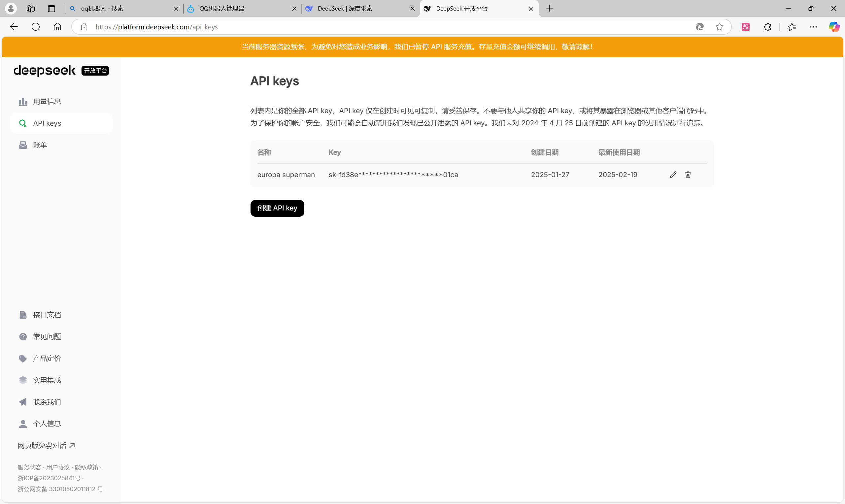View site information lock icon
The height and width of the screenshot is (504, 845).
coord(84,27)
